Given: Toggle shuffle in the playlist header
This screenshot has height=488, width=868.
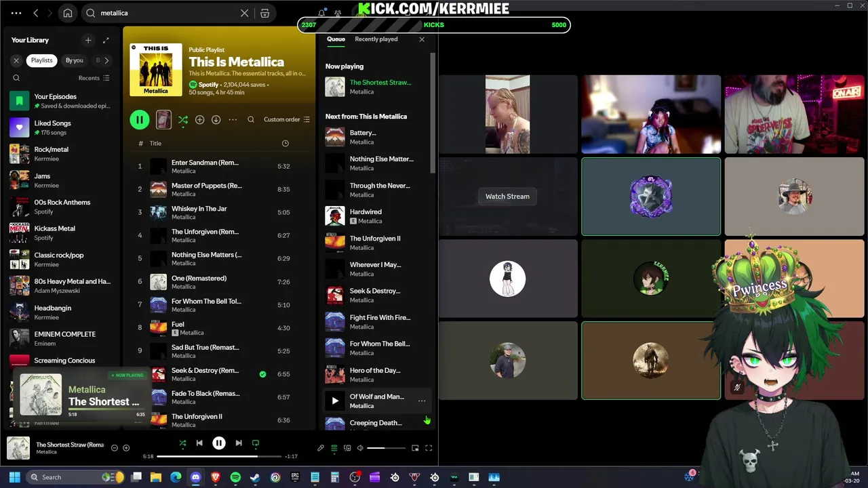Looking at the screenshot, I should (183, 120).
